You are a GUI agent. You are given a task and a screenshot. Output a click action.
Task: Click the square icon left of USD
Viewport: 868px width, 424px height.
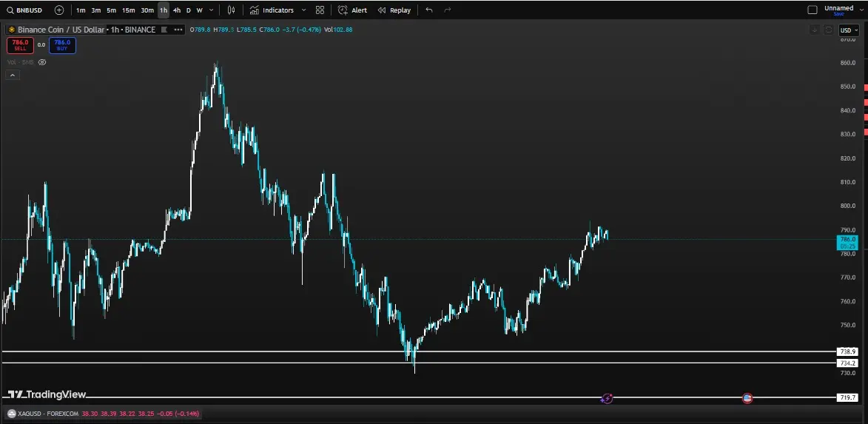(829, 30)
